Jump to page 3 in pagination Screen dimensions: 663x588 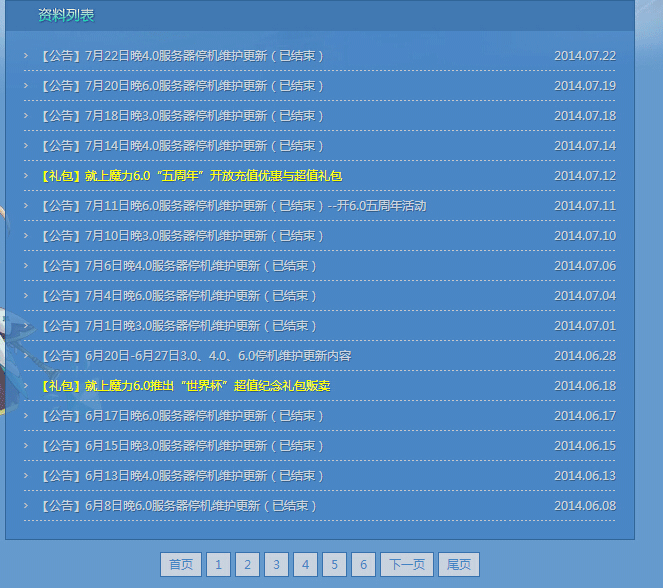click(x=276, y=565)
